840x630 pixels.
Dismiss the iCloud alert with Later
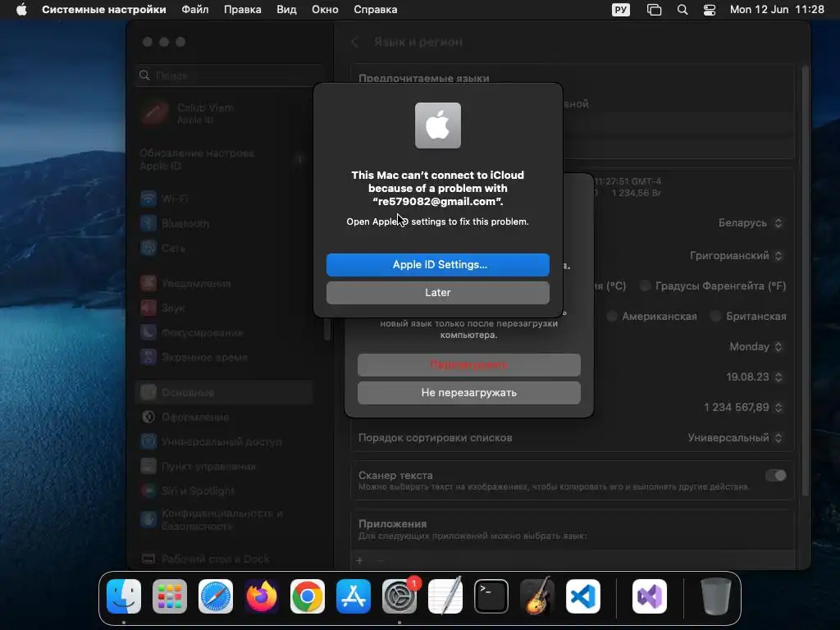coord(438,293)
